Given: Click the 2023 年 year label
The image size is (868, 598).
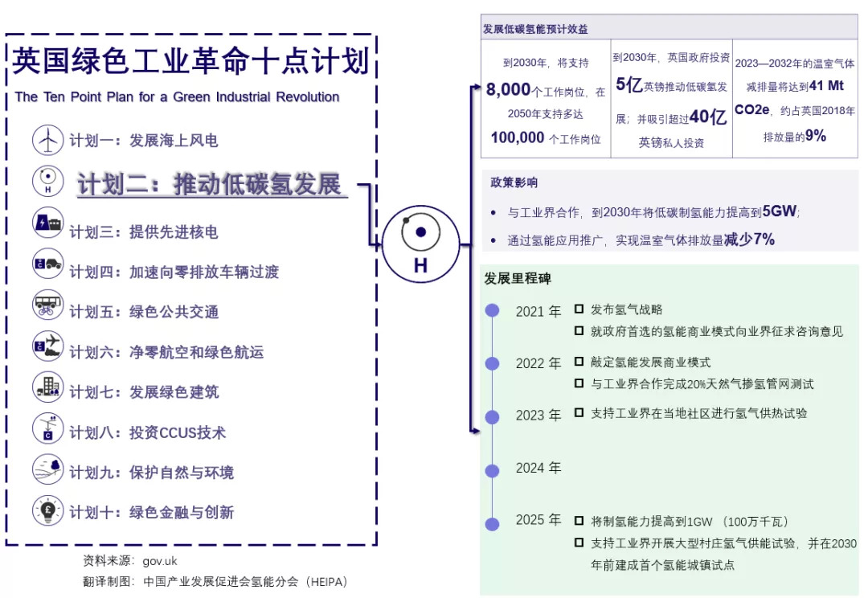Looking at the screenshot, I should click(x=538, y=416).
